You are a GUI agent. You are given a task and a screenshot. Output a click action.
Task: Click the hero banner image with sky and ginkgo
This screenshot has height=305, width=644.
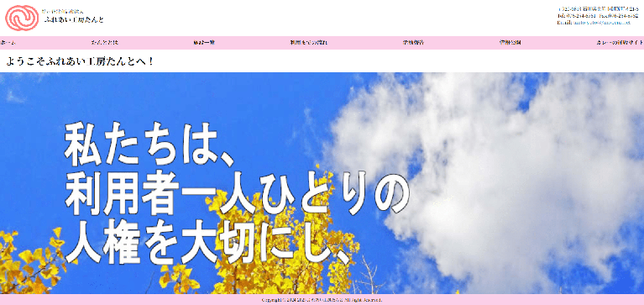[322, 183]
